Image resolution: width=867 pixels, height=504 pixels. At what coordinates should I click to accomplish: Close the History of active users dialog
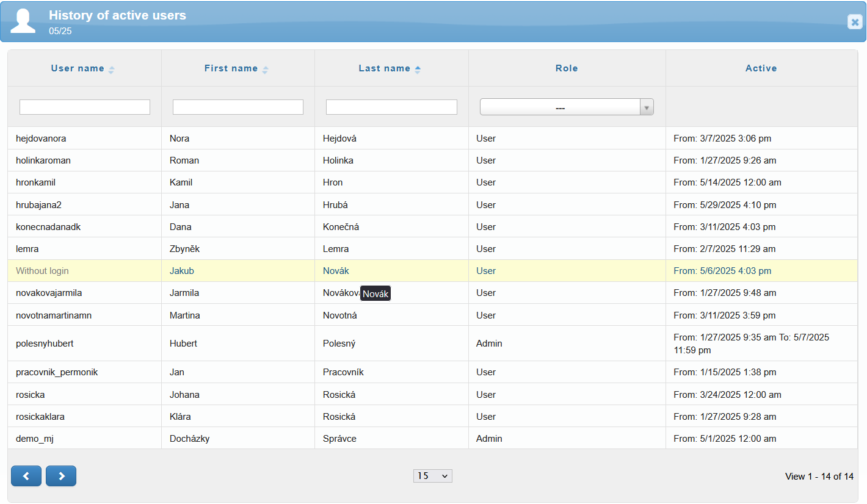click(x=855, y=22)
